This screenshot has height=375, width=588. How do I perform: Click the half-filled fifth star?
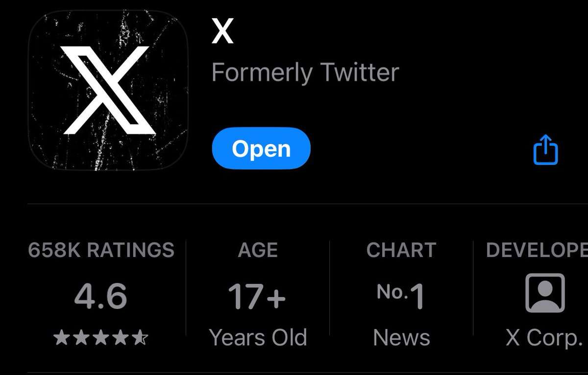coord(141,336)
